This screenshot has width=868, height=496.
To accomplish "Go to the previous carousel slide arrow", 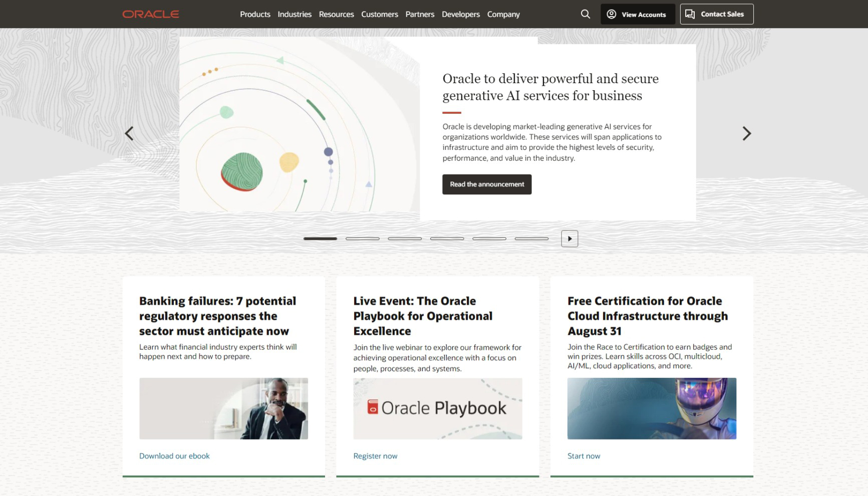I will (129, 134).
